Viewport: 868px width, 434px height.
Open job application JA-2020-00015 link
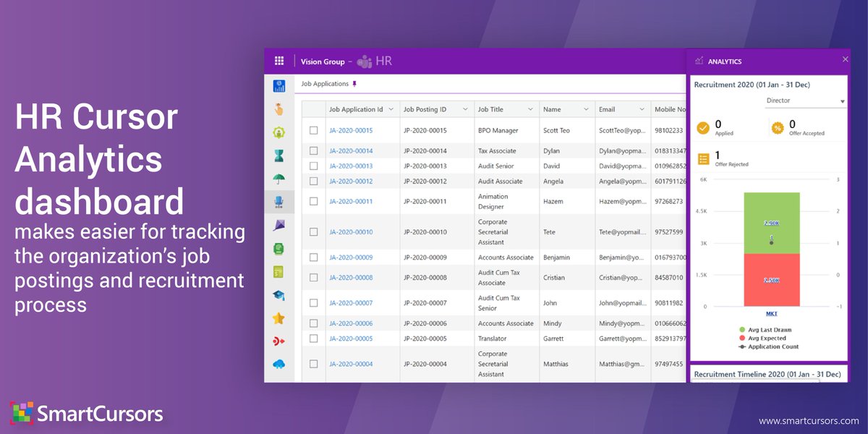click(351, 131)
